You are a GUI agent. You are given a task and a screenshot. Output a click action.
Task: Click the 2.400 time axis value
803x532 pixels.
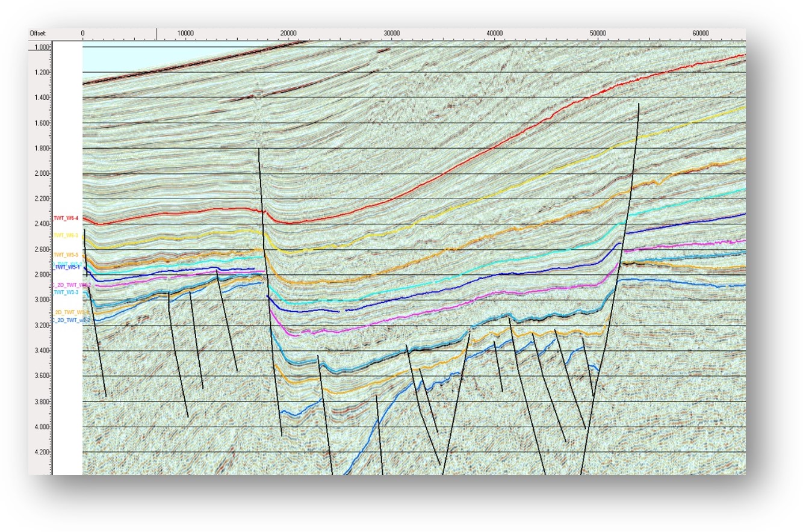coord(42,224)
